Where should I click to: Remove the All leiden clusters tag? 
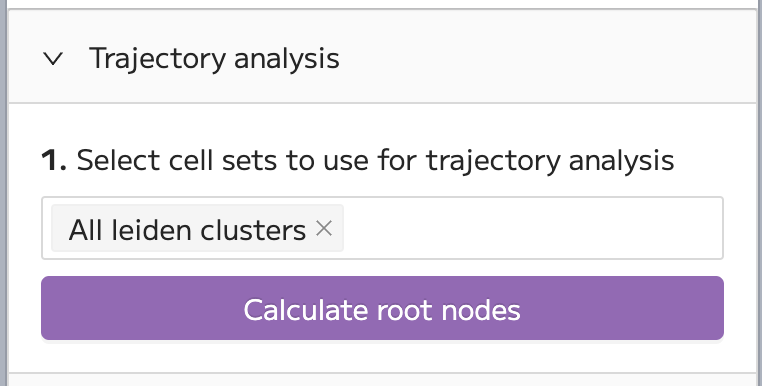324,228
